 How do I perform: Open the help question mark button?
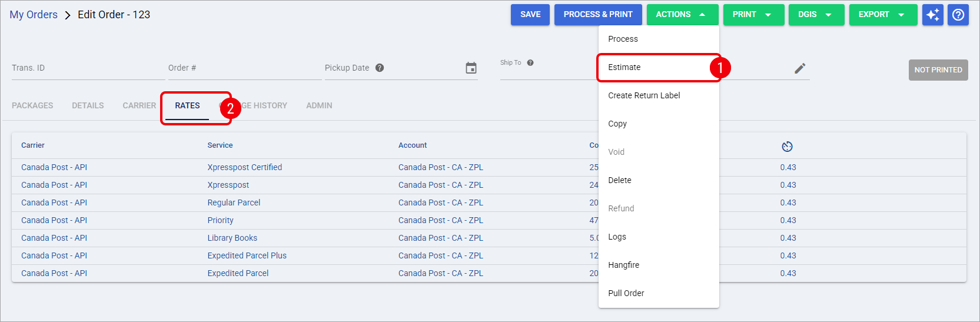point(958,15)
